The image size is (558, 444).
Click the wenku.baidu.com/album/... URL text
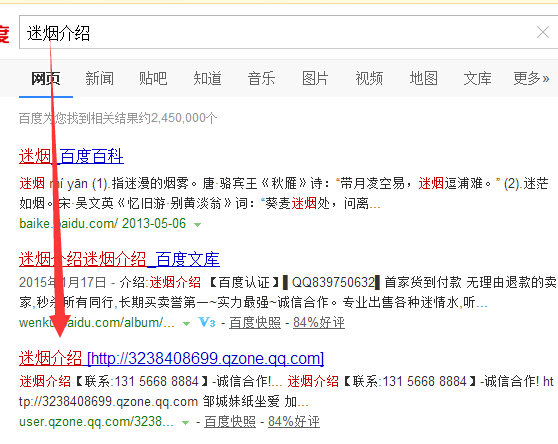[97, 323]
